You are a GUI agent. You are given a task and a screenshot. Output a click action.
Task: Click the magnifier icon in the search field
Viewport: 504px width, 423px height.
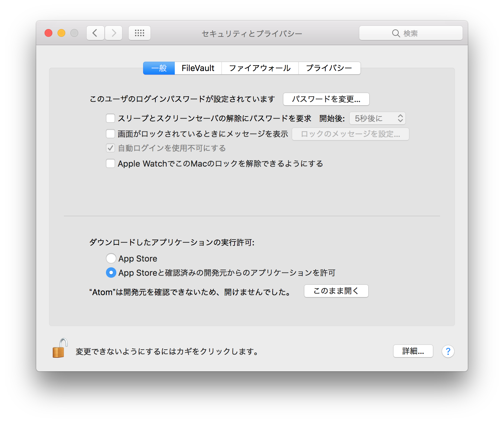pos(396,33)
